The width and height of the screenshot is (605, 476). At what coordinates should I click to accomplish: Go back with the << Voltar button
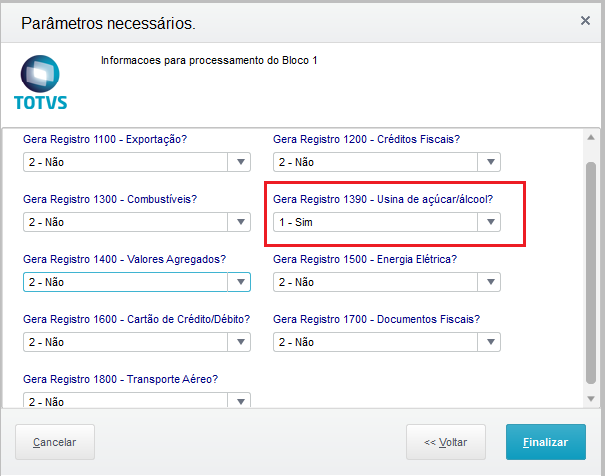446,442
